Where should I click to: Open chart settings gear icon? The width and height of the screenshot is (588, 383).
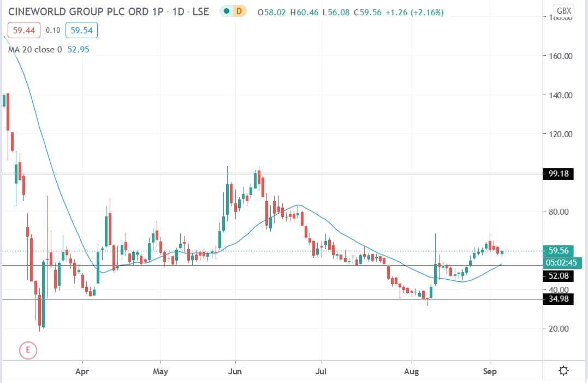563,371
